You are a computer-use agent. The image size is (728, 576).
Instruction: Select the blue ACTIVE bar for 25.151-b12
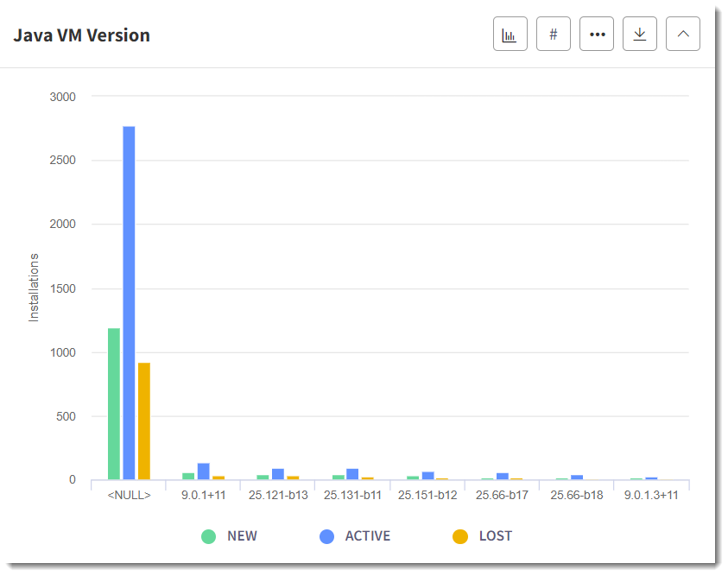click(x=428, y=476)
